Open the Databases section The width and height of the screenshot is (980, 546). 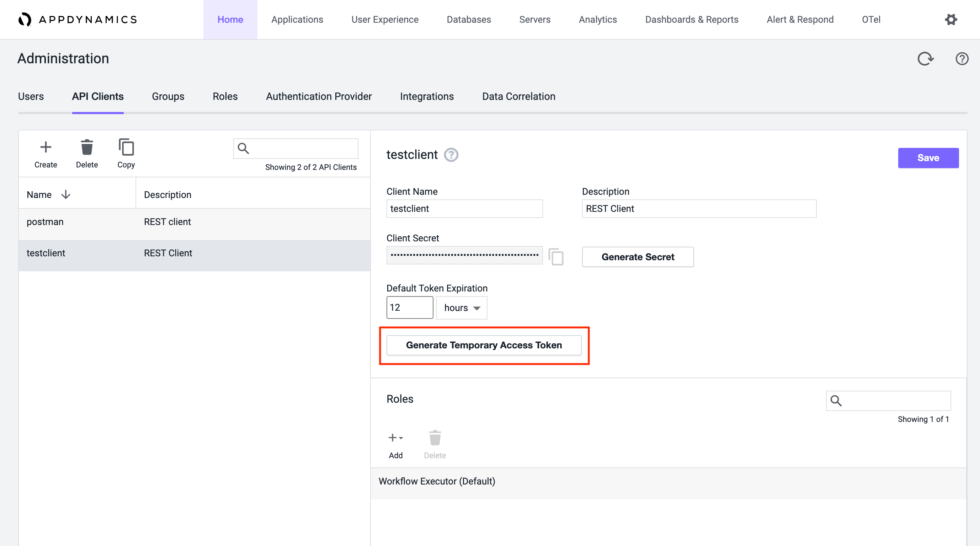point(469,20)
